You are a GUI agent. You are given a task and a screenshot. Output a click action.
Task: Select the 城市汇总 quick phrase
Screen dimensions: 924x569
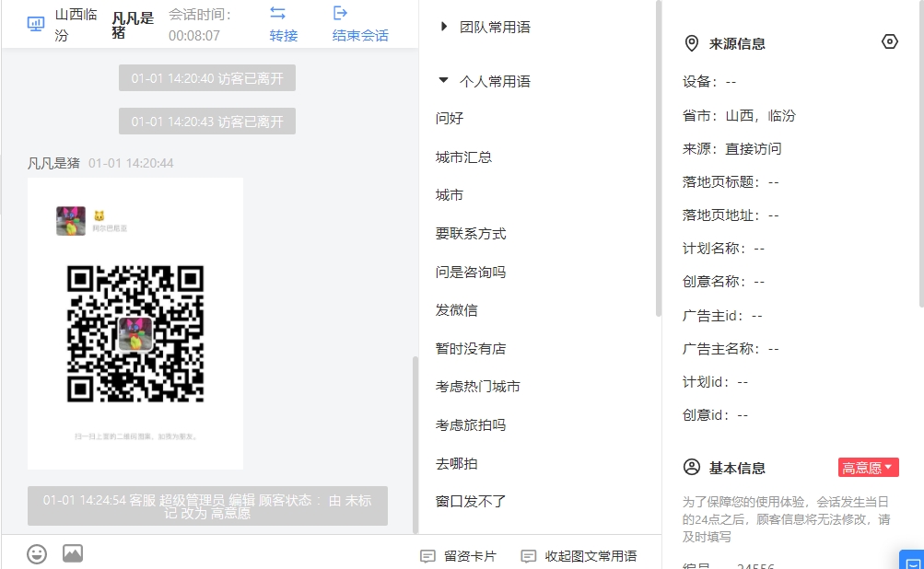click(x=463, y=157)
